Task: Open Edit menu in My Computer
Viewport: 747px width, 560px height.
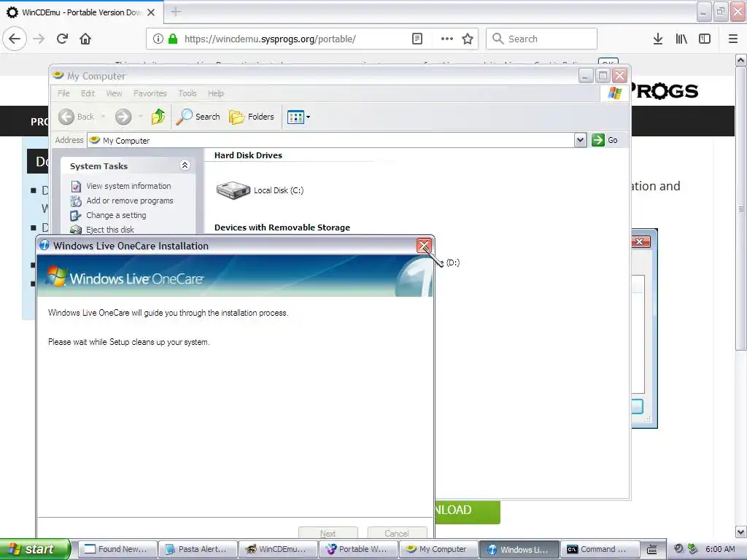Action: coord(88,93)
